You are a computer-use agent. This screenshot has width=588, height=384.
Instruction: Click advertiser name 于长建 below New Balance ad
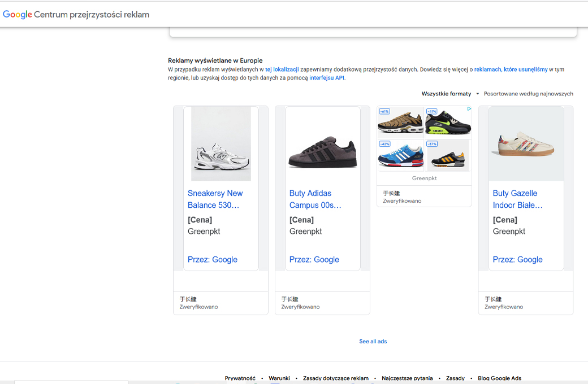pos(188,299)
